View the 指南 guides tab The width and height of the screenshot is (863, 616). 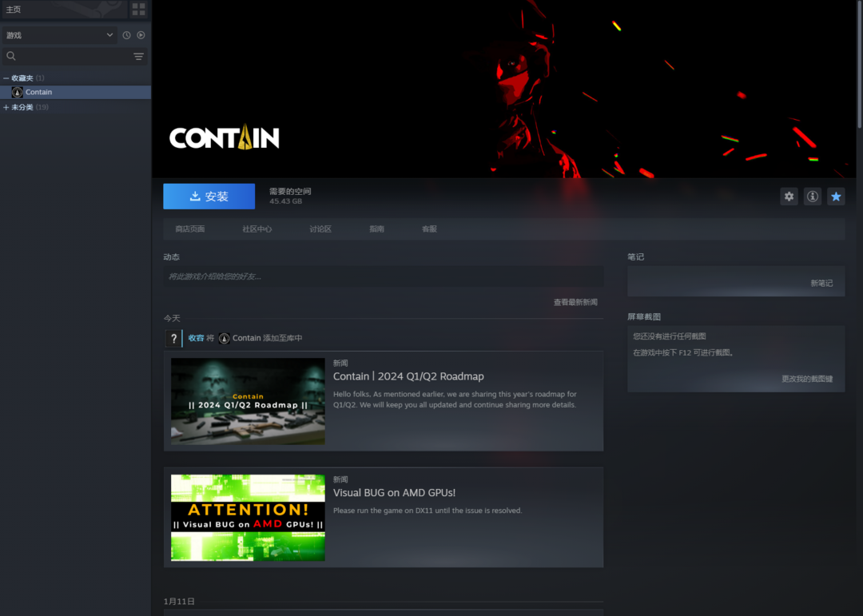(x=377, y=229)
